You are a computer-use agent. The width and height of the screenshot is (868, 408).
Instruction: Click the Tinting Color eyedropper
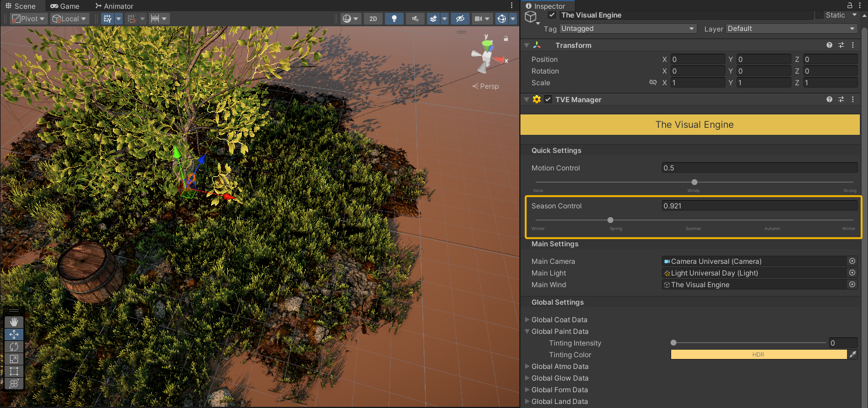point(853,354)
